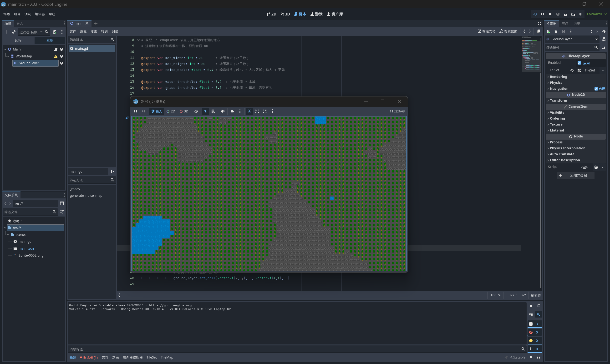Attach script icon in scene toolbar
This screenshot has height=364, width=610.
pyautogui.click(x=55, y=32)
